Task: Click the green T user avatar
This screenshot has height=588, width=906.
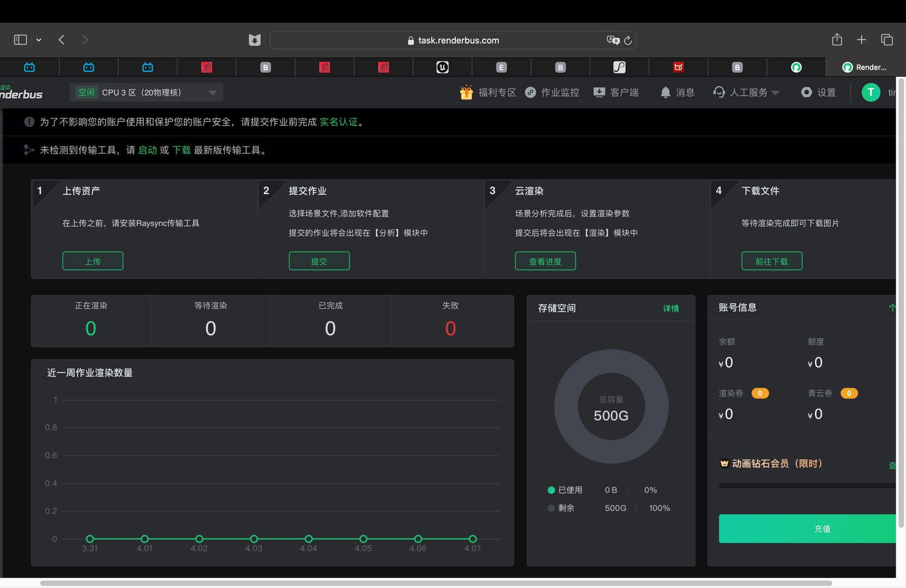Action: [x=871, y=92]
